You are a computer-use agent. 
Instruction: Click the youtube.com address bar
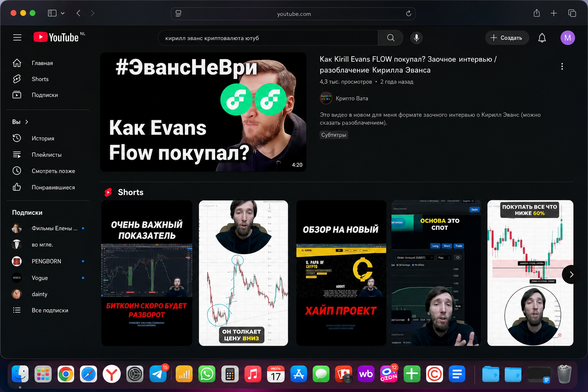coord(294,14)
